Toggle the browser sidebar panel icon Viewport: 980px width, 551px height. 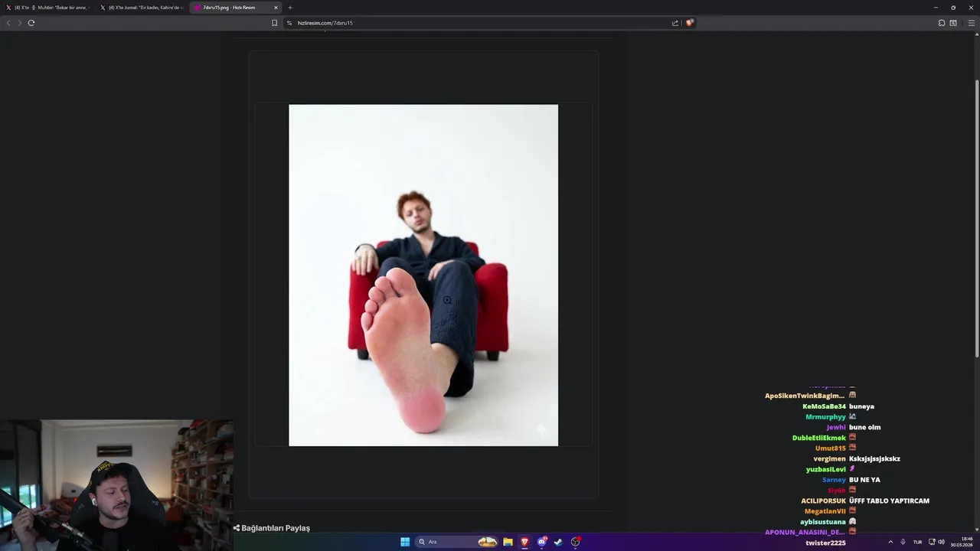click(953, 23)
